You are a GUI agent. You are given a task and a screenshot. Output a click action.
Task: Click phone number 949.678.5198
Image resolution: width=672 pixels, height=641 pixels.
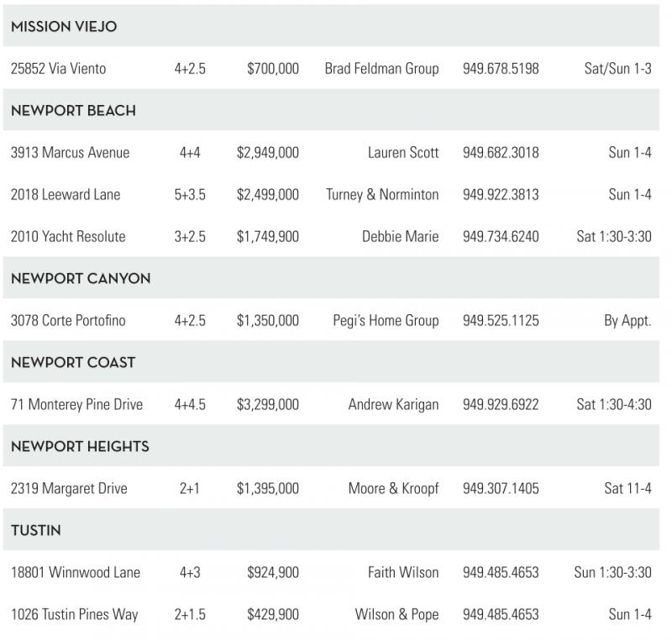[x=501, y=69]
